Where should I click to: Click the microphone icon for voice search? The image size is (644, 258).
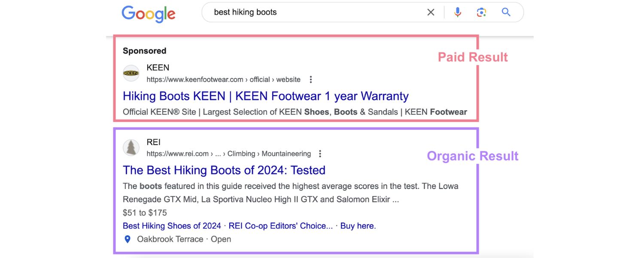(x=457, y=12)
